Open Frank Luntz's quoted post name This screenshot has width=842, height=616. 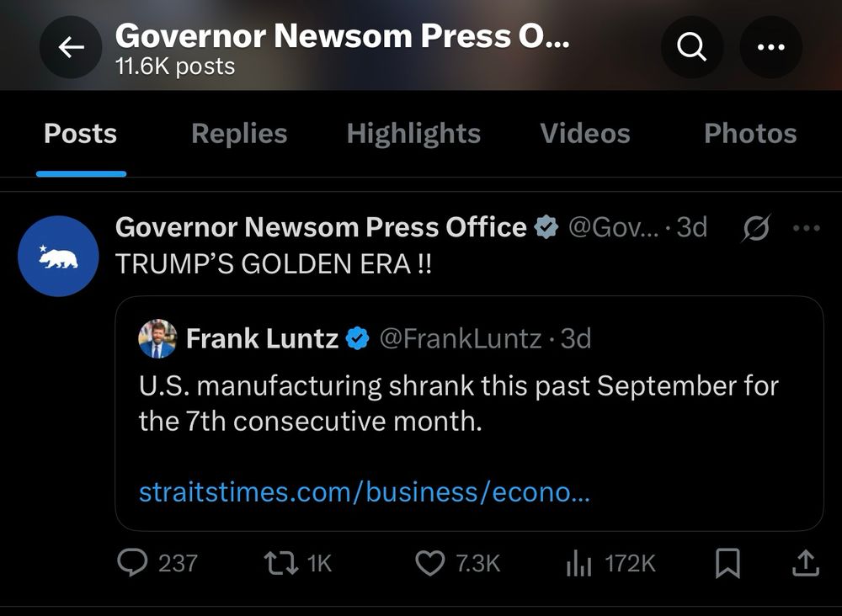click(x=262, y=339)
